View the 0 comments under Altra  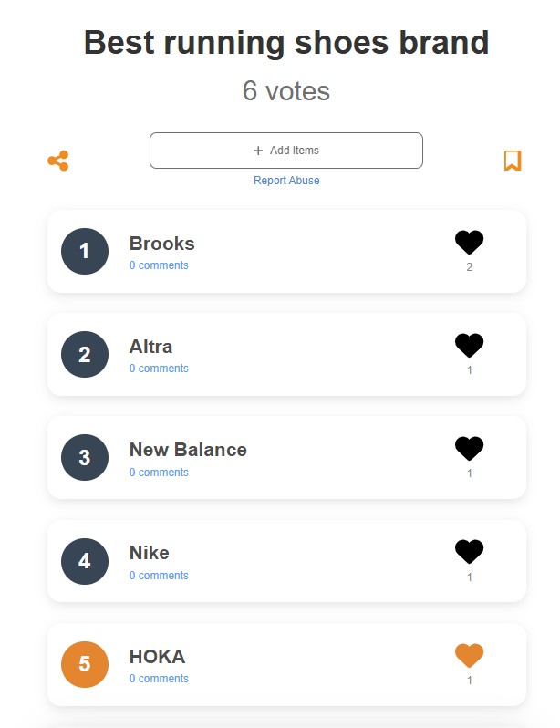pyautogui.click(x=159, y=369)
